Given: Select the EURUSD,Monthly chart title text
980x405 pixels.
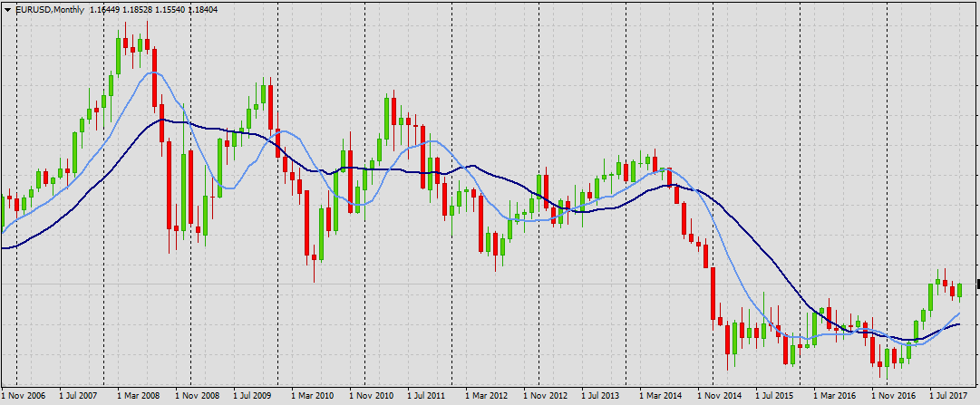Looking at the screenshot, I should click(51, 10).
